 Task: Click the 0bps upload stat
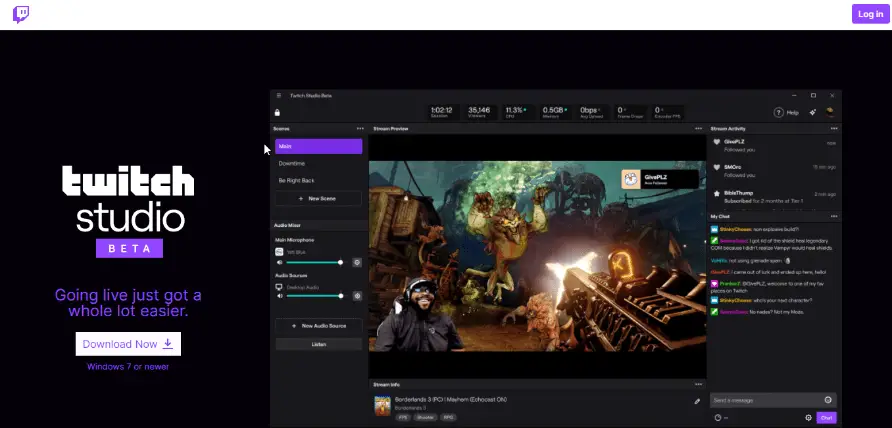click(x=592, y=112)
